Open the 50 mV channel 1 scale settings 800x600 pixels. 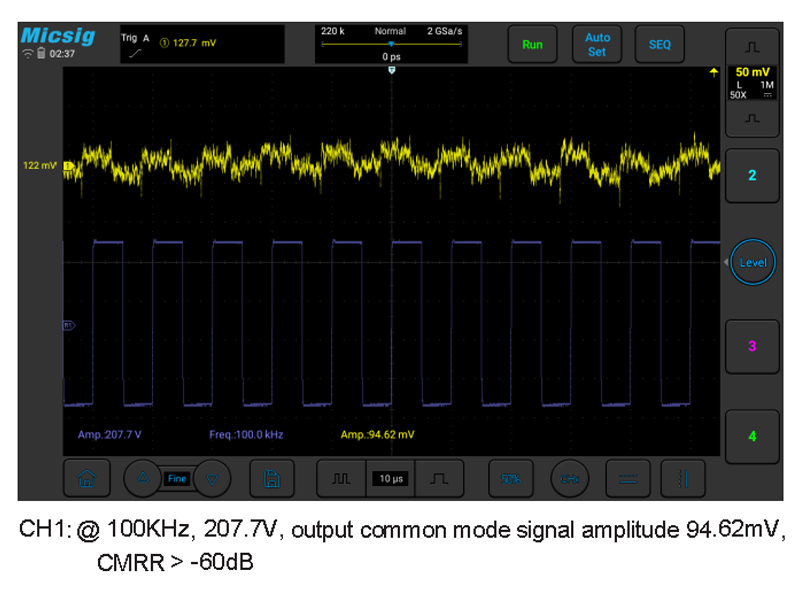[x=752, y=82]
